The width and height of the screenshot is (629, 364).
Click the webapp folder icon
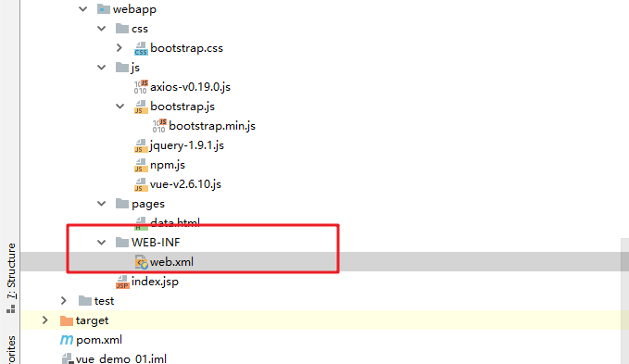pyautogui.click(x=104, y=9)
